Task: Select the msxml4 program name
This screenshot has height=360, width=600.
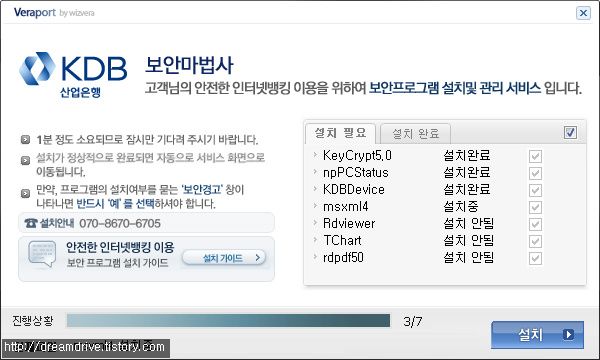Action: (x=346, y=207)
